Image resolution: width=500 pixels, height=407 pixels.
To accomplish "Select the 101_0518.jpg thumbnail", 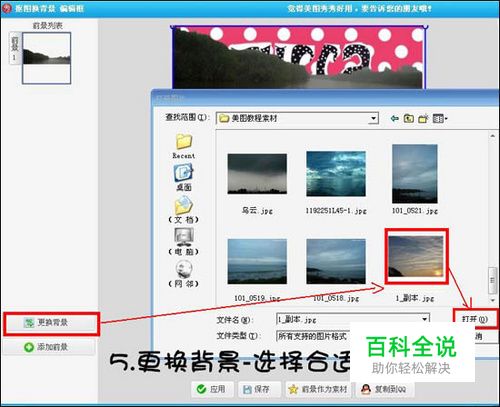I will click(x=336, y=261).
